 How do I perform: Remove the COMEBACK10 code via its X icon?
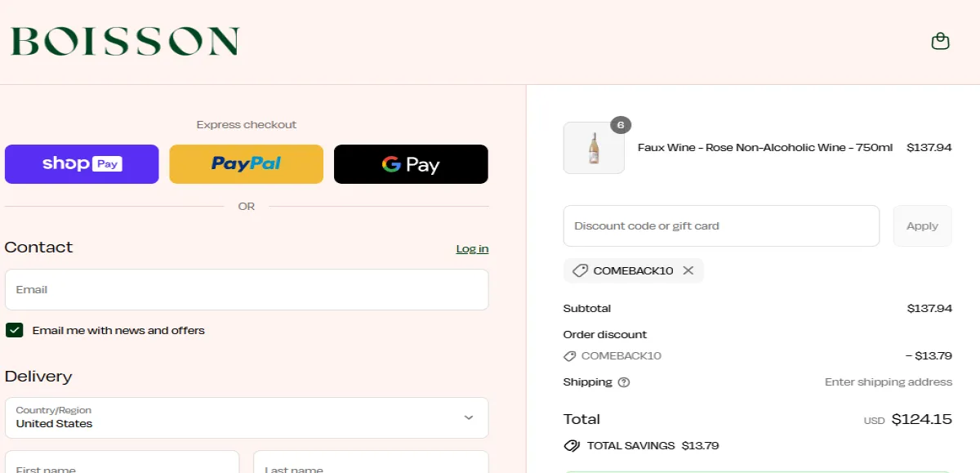[688, 270]
